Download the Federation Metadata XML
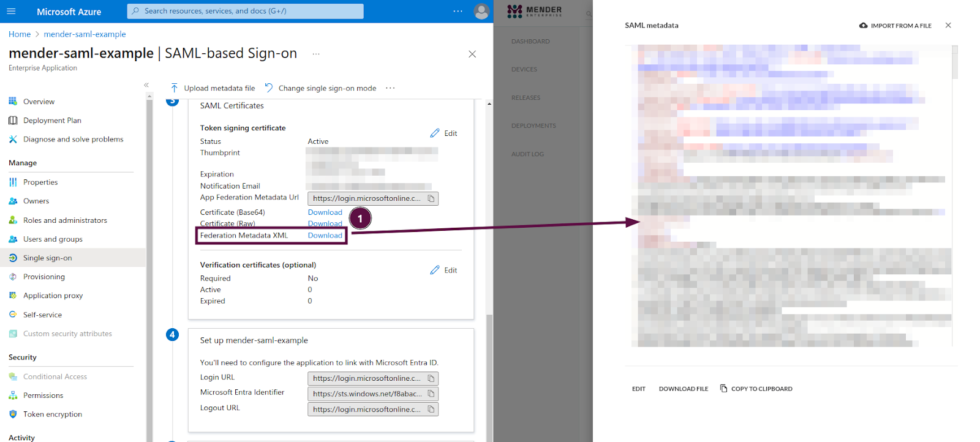This screenshot has height=442, width=980. [325, 235]
